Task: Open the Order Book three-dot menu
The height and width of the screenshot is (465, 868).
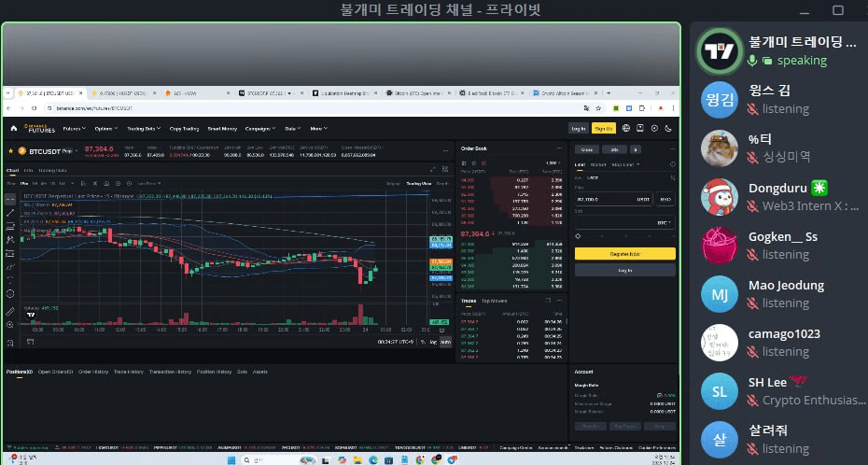Action: coord(559,148)
